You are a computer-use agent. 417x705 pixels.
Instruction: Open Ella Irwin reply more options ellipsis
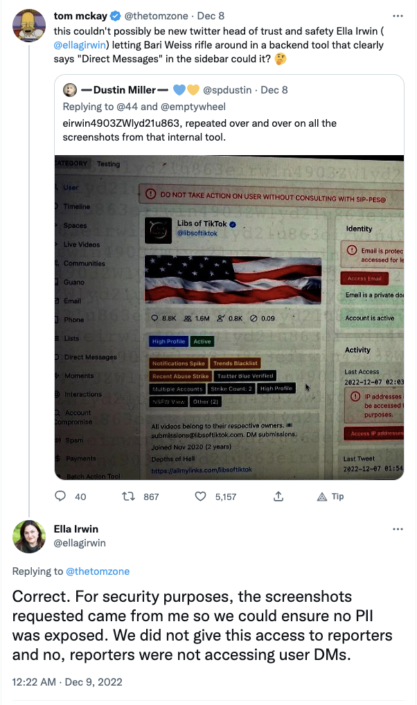click(x=398, y=529)
